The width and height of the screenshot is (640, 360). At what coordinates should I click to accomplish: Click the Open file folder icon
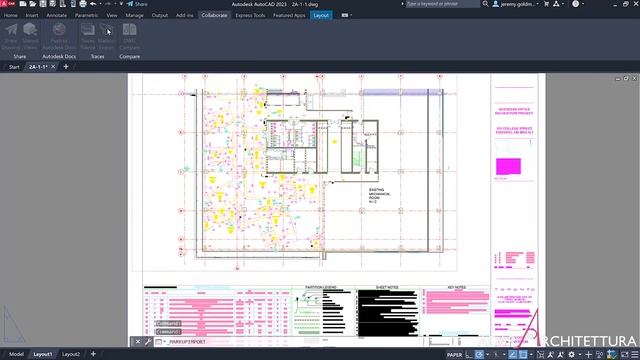coord(33,4)
